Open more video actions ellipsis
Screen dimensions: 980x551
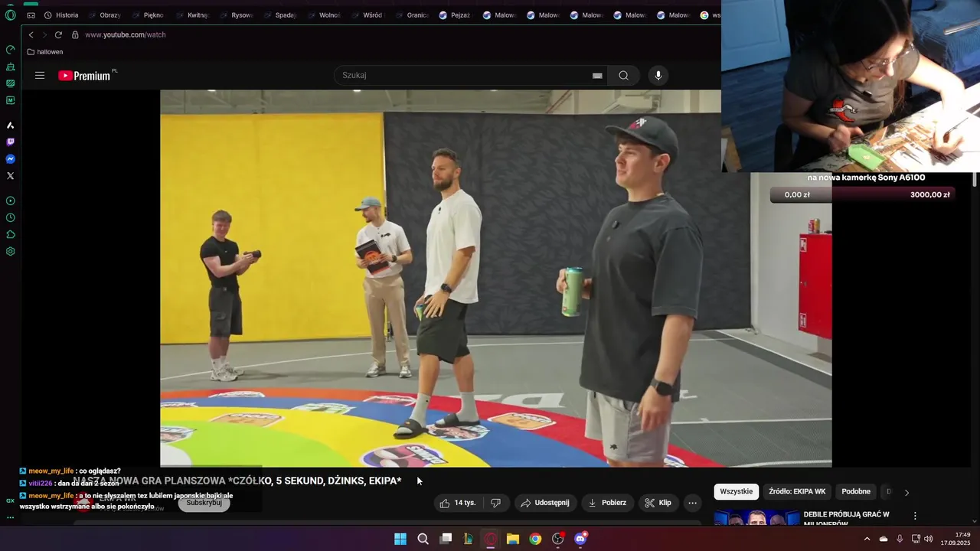692,503
